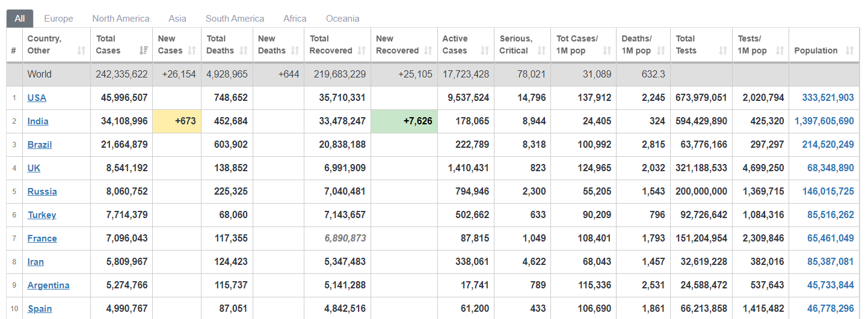Open the Asia tab
The image size is (868, 319).
(x=177, y=19)
